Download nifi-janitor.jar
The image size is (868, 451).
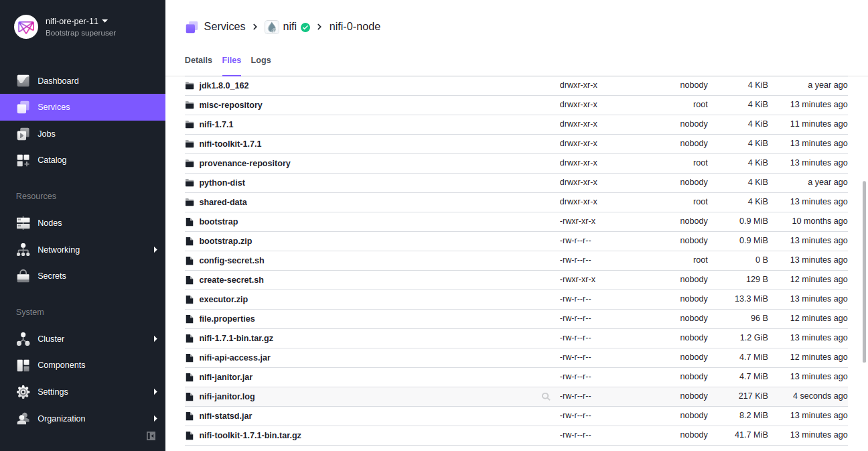(226, 377)
